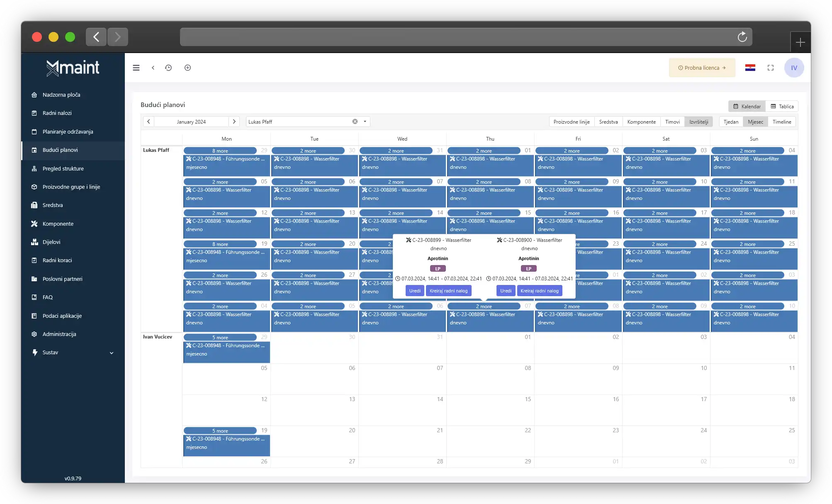The image size is (832, 504).
Task: Click the Probna licenca banner
Action: [x=702, y=68]
